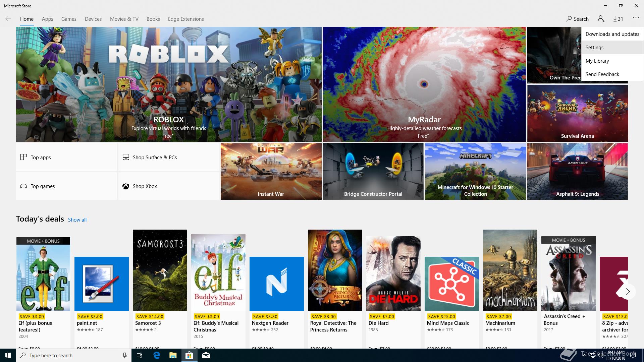Switch to the Home tab
The height and width of the screenshot is (362, 644).
pyautogui.click(x=27, y=19)
